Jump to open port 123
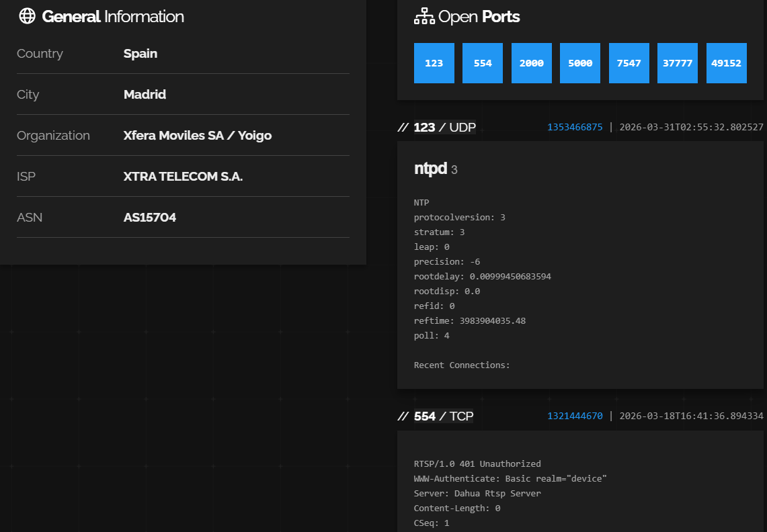Image resolution: width=767 pixels, height=532 pixels. [x=434, y=63]
